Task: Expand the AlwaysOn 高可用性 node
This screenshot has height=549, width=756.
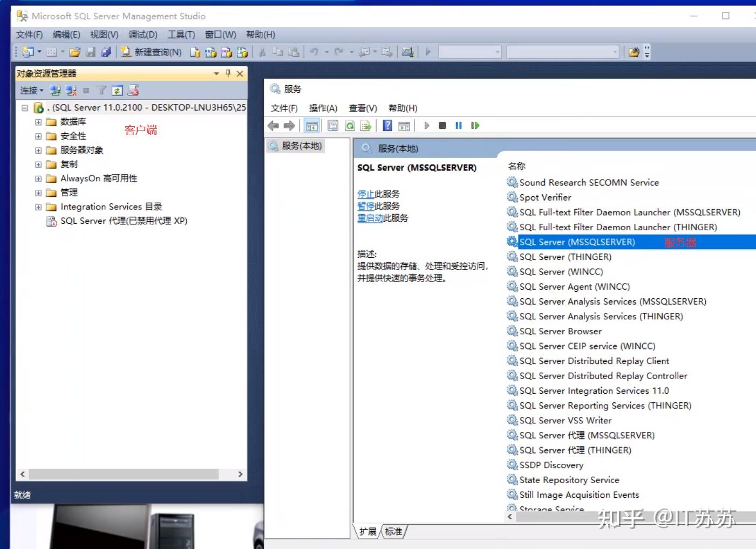Action: (x=38, y=179)
